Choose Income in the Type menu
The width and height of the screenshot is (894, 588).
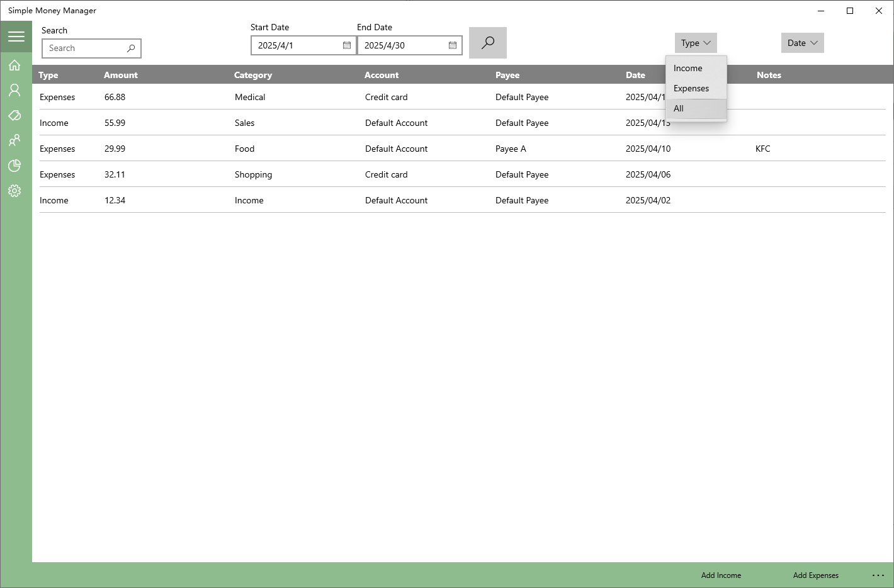coord(696,68)
